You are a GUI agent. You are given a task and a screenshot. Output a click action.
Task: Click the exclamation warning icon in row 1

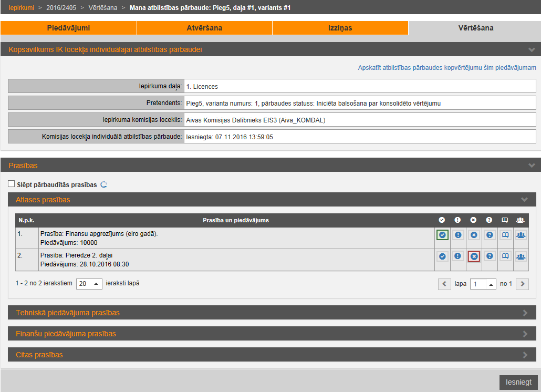458,235
